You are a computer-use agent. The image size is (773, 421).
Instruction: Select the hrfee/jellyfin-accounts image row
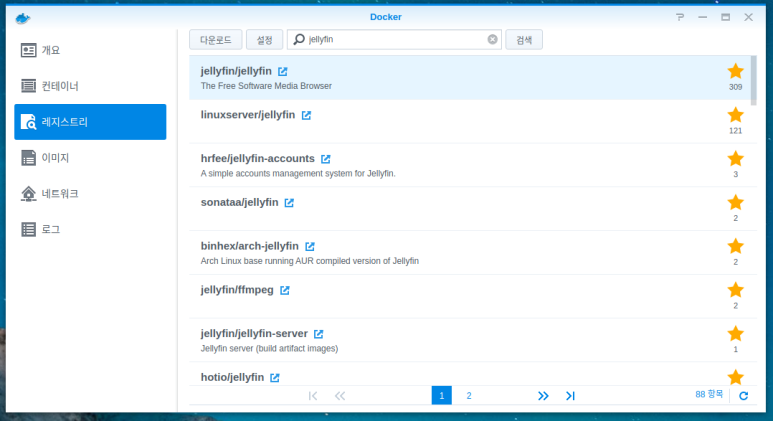pos(470,165)
